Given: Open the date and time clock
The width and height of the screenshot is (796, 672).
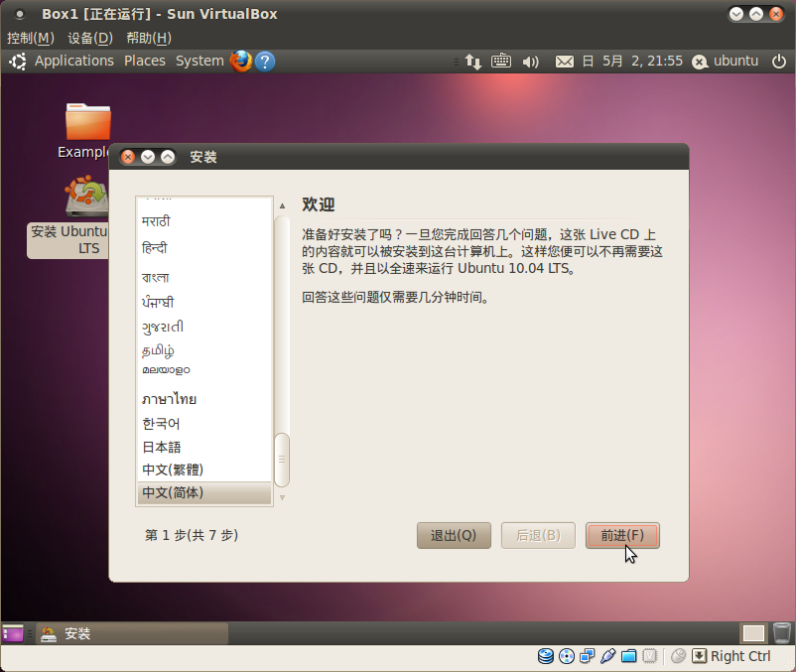Looking at the screenshot, I should coord(632,62).
